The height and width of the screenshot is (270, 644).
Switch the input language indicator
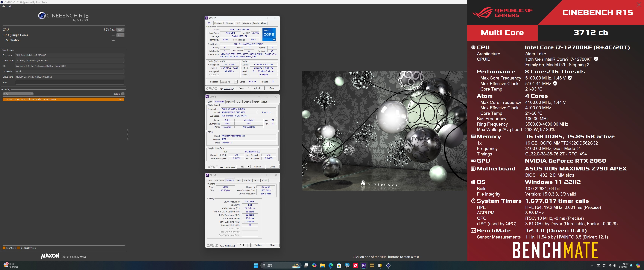[x=604, y=265]
